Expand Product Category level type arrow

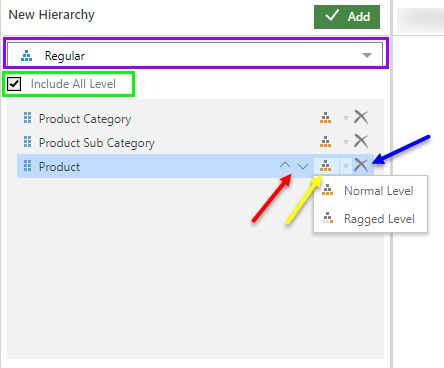346,118
